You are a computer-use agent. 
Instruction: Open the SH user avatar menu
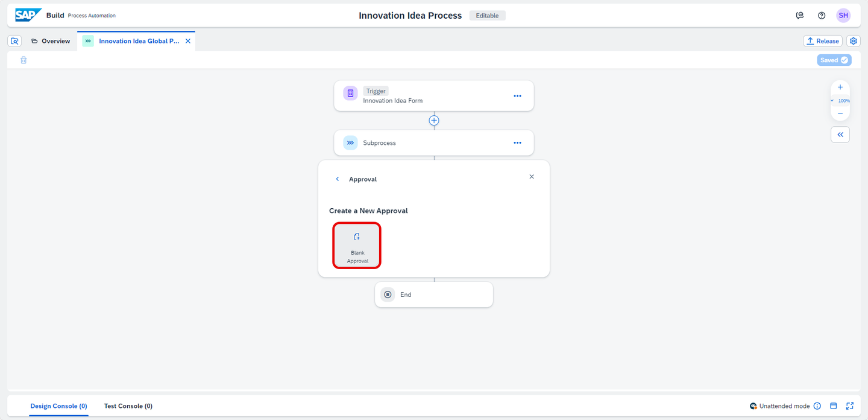(x=843, y=16)
